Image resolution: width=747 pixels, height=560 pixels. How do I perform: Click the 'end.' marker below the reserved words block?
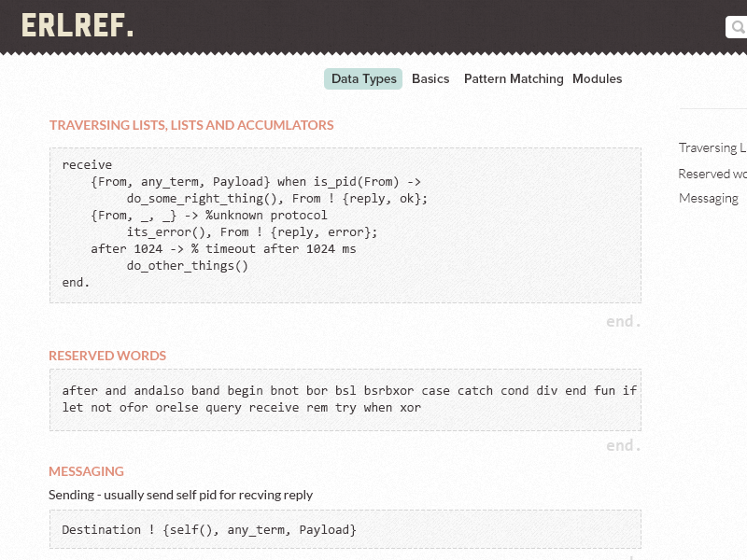(623, 445)
